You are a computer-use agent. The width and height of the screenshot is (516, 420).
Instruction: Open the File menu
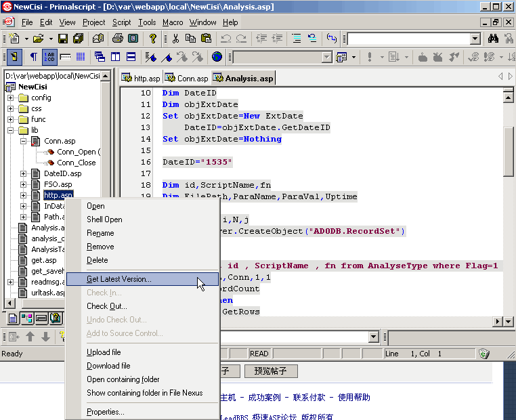27,22
